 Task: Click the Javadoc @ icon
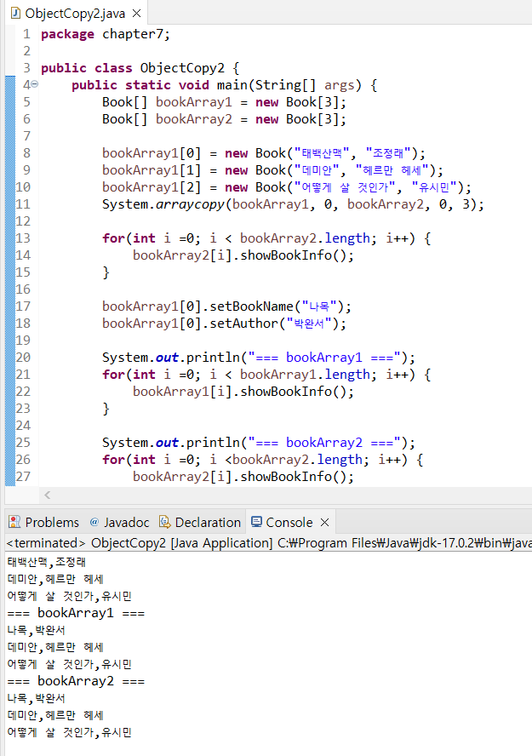click(x=94, y=523)
